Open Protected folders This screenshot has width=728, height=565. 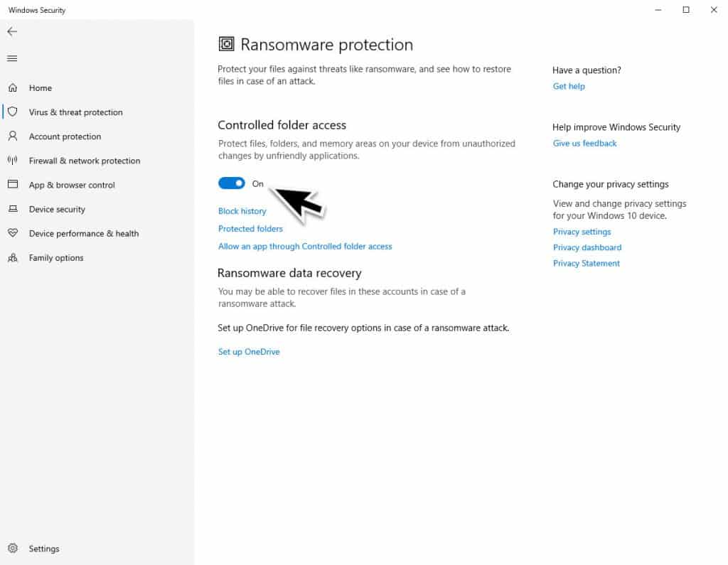coord(250,228)
